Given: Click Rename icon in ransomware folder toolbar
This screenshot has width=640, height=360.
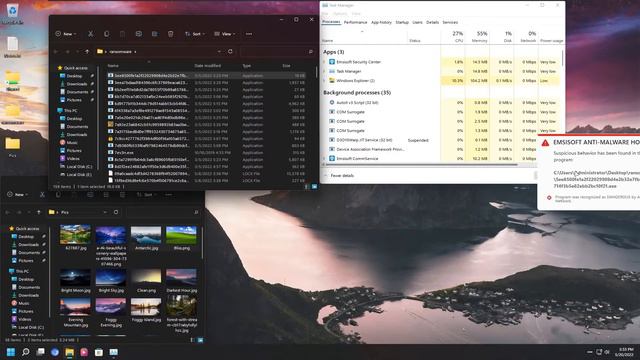Looking at the screenshot, I should point(139,34).
